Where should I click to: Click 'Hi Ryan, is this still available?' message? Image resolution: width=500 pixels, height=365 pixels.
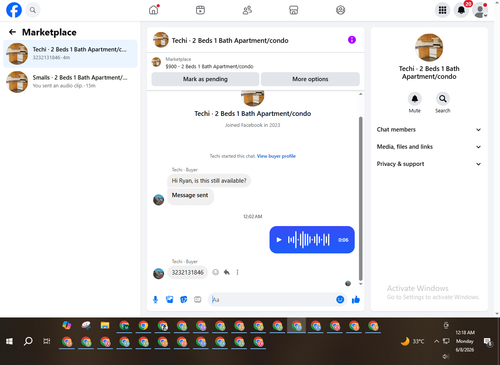[209, 181]
